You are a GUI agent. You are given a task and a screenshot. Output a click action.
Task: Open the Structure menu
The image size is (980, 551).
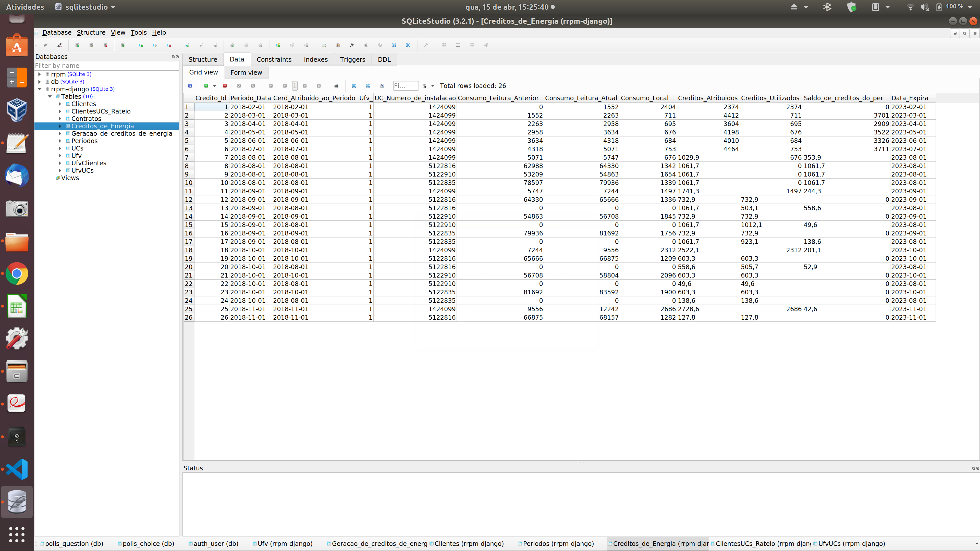coord(91,32)
